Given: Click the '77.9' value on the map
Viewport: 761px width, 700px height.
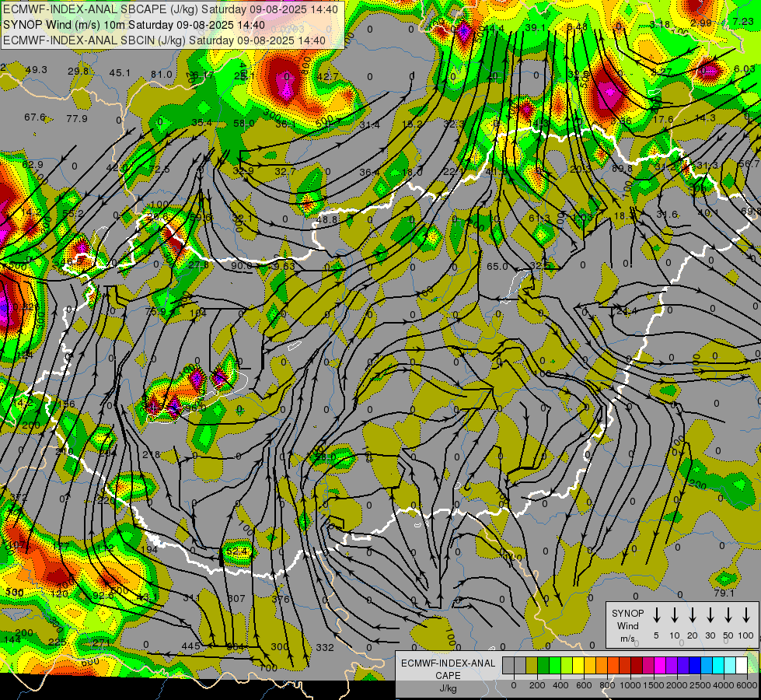Looking at the screenshot, I should coord(77,118).
